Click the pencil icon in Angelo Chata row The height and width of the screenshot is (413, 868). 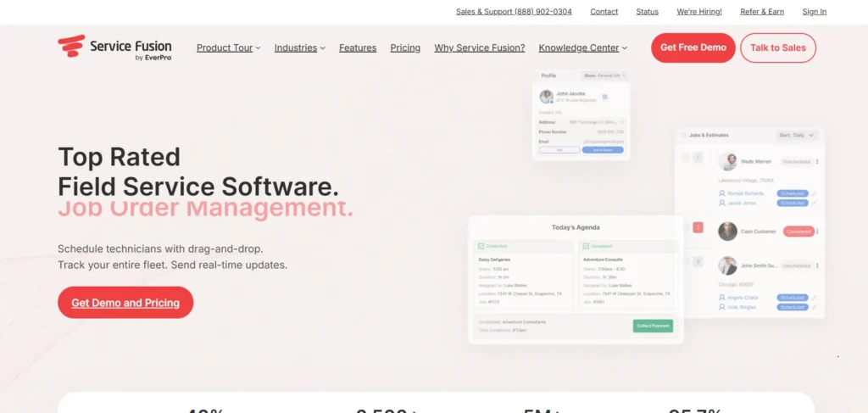click(815, 298)
